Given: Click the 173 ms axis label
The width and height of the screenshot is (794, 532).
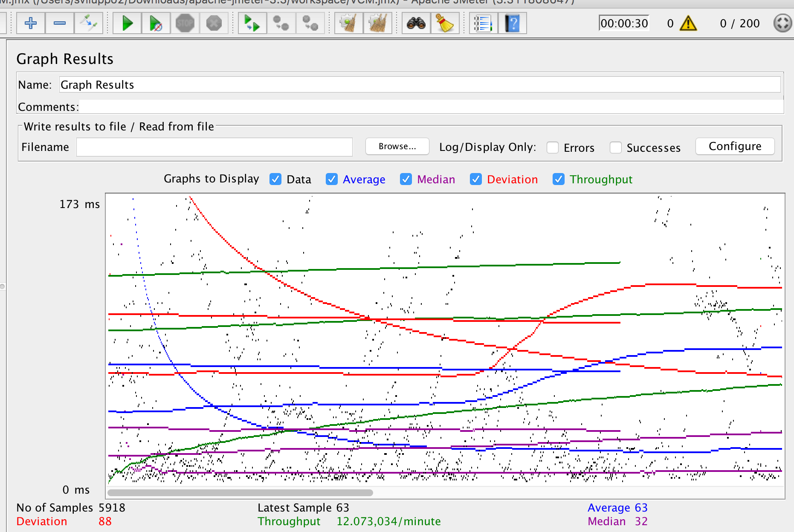Looking at the screenshot, I should click(79, 204).
